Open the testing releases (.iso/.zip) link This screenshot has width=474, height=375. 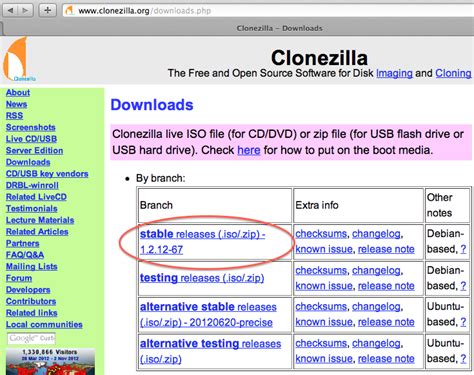tap(202, 278)
